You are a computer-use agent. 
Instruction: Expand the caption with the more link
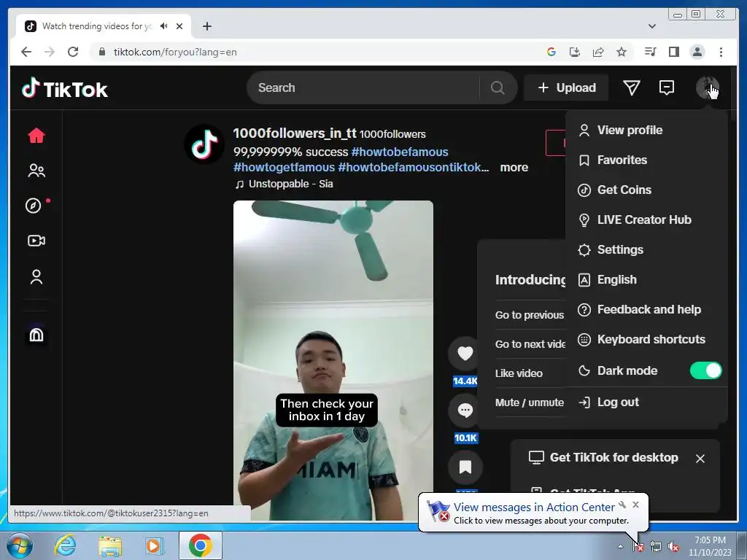coord(514,168)
